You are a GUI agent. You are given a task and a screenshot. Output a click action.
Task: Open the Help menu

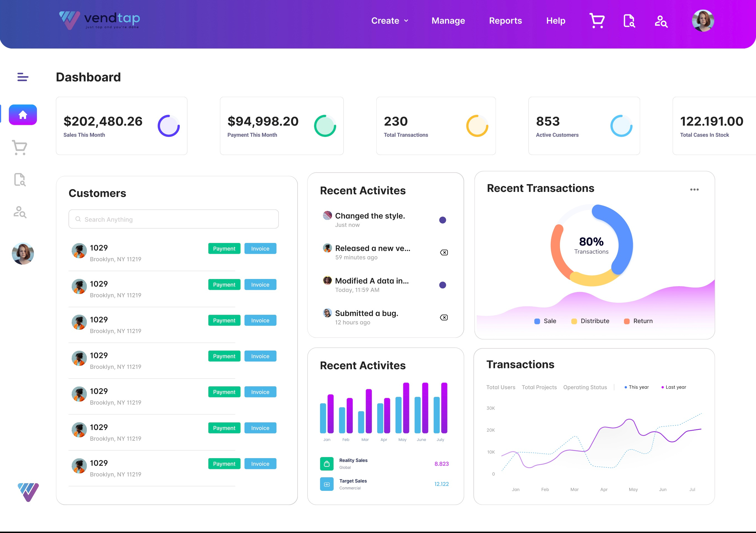click(x=555, y=21)
